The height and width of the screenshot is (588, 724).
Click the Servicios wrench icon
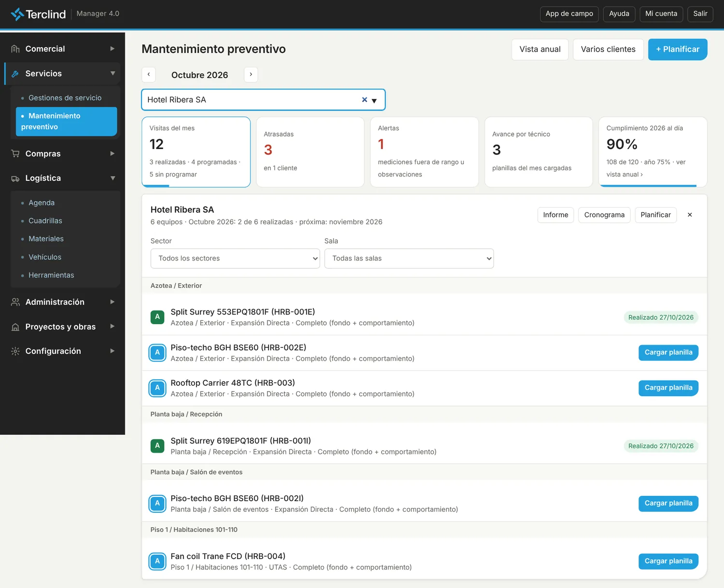click(15, 74)
